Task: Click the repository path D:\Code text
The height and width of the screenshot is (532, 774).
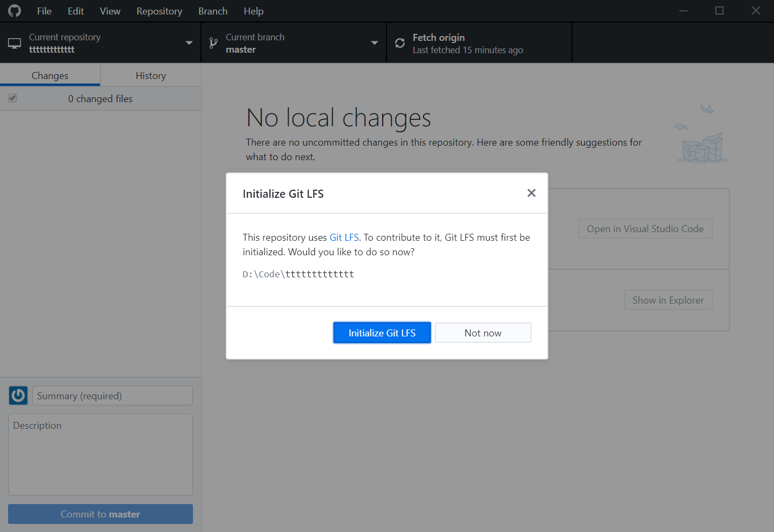Action: 298,274
